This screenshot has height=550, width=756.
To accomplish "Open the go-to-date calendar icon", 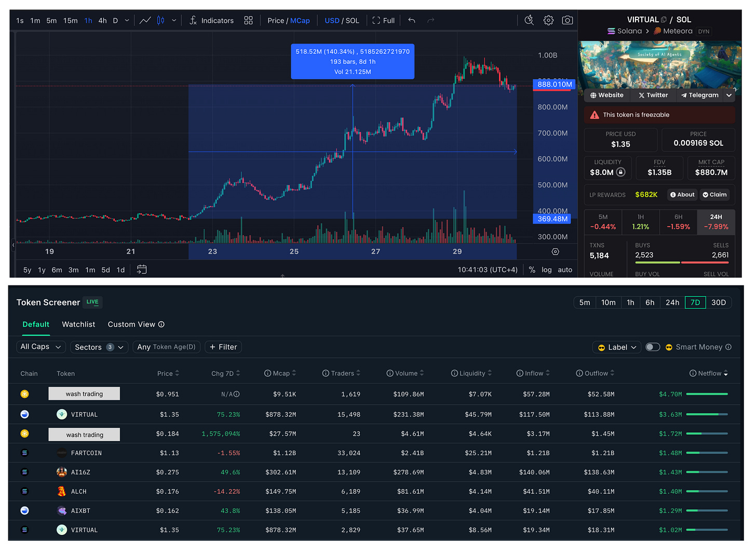I will click(142, 269).
